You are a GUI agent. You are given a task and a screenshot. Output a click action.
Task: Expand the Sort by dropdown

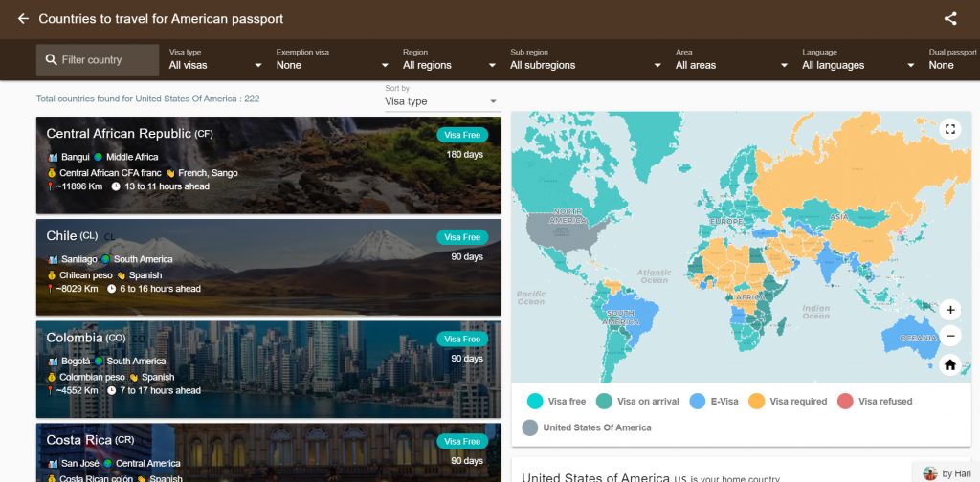click(x=441, y=101)
